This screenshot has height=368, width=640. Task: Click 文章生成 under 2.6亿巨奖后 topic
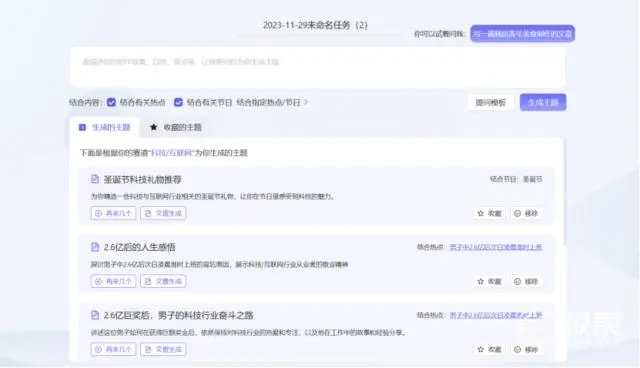point(163,350)
